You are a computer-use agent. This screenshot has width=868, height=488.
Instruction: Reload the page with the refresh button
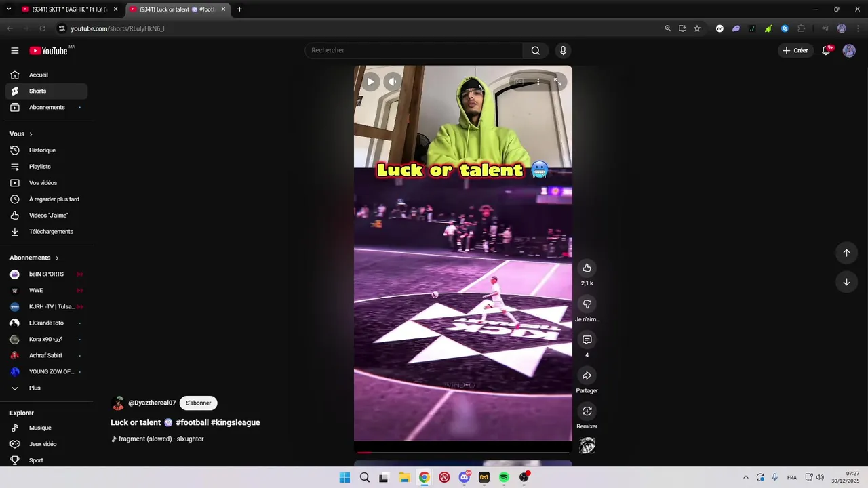(x=42, y=28)
